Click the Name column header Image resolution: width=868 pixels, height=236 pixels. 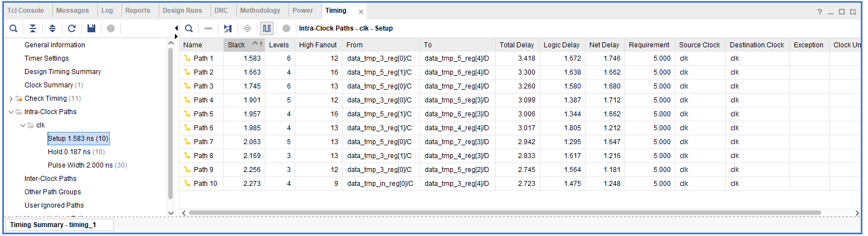pyautogui.click(x=201, y=45)
